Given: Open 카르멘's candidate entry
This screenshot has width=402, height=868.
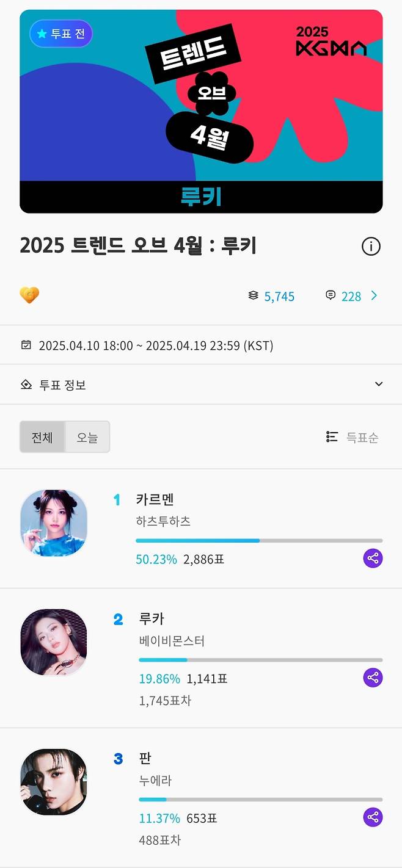Looking at the screenshot, I should 154,499.
